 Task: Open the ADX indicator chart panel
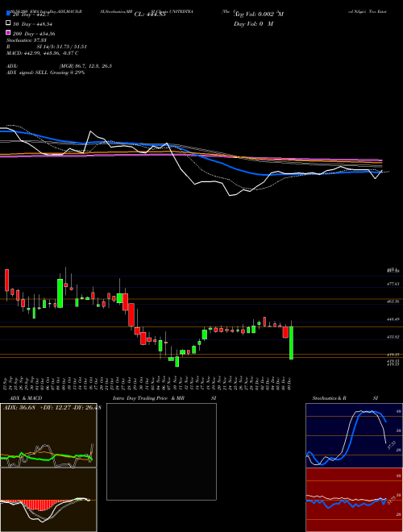point(48,435)
